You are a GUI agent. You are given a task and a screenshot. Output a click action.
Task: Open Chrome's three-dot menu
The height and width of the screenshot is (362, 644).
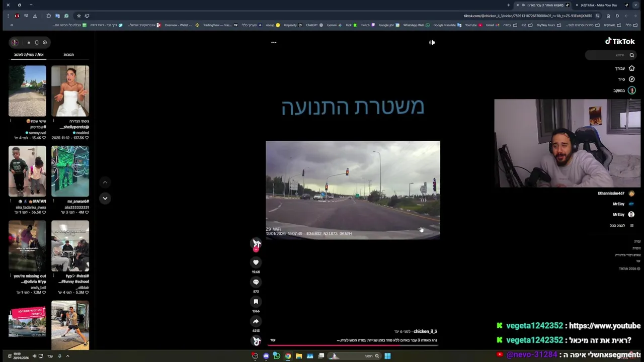8,16
